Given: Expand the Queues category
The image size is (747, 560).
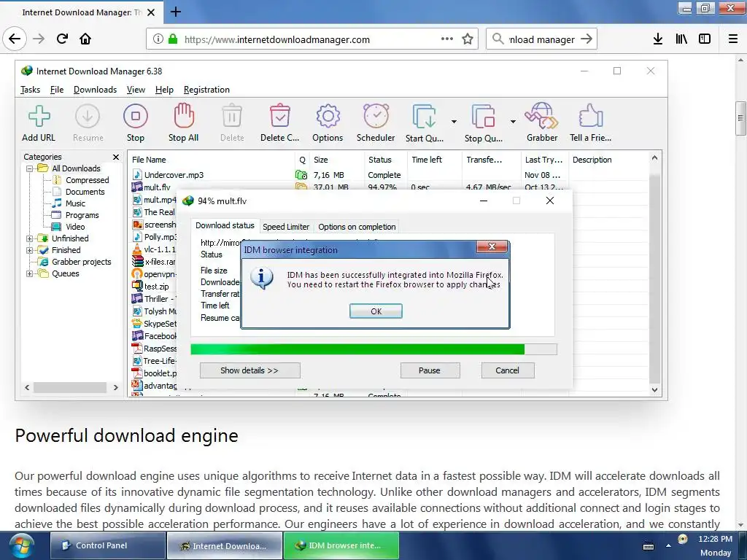Looking at the screenshot, I should 29,274.
